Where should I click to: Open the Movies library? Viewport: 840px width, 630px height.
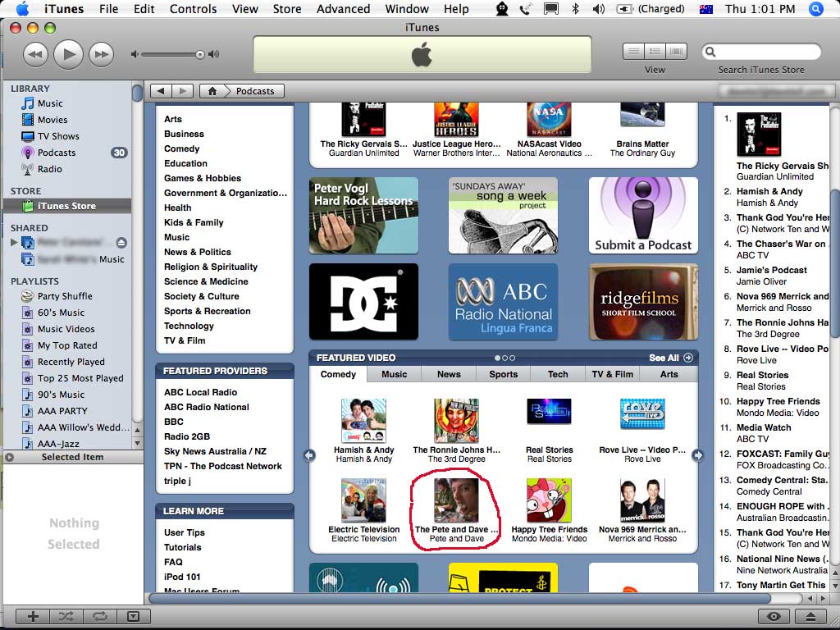[52, 120]
